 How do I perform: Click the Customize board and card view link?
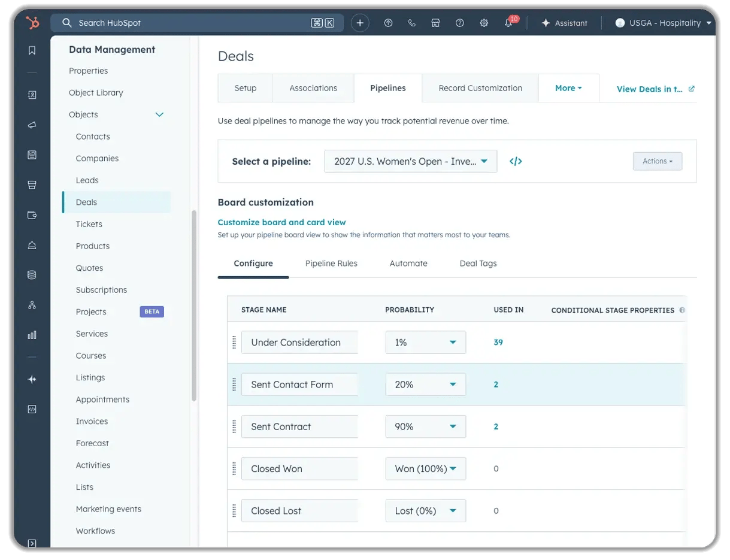281,222
